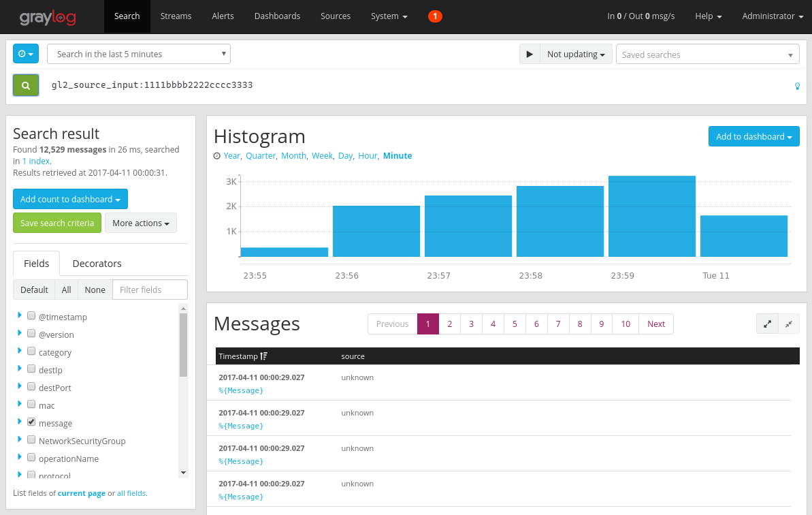812x515 pixels.
Task: Click the Save search criteria button
Action: click(56, 223)
